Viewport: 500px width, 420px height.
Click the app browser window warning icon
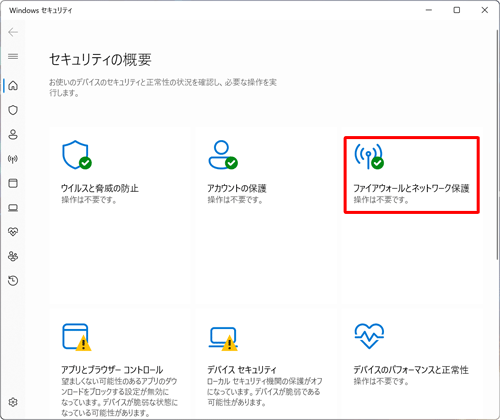pos(77,337)
